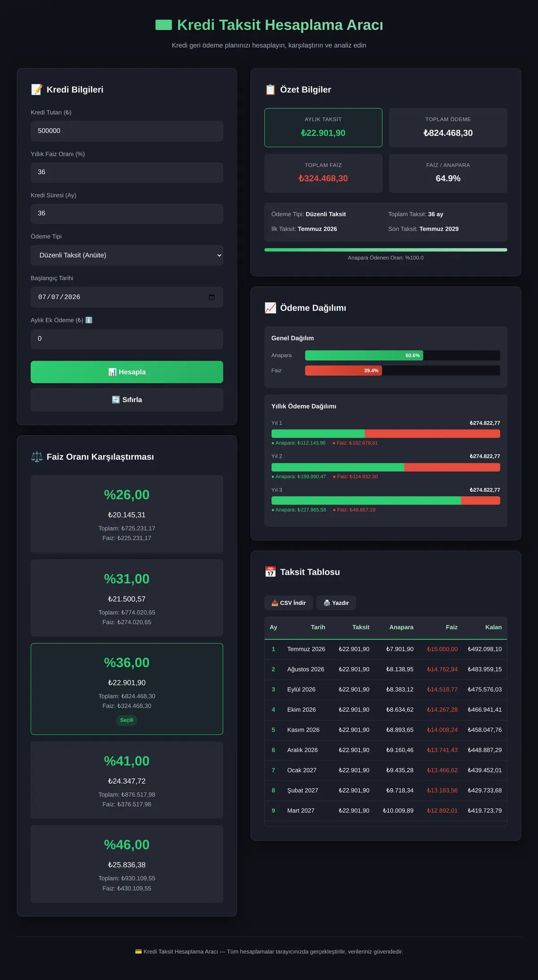Screen dimensions: 538x980
Task: Click the clipboard icon next to Özet Bilgiler
Action: (x=270, y=89)
